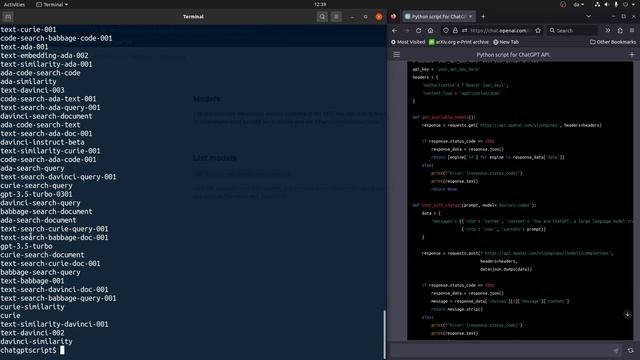Image resolution: width=640 pixels, height=360 pixels.
Task: Click the curie-similarity line
Action: click(x=32, y=307)
